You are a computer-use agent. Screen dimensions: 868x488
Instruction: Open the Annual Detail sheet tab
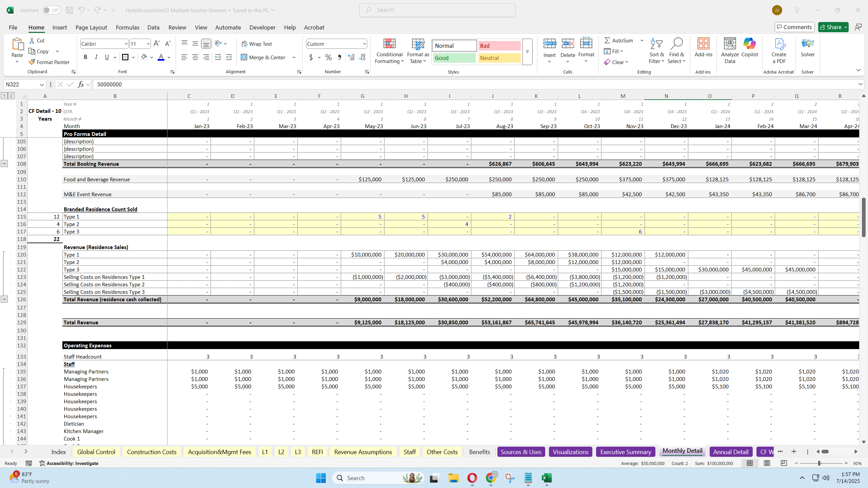click(730, 452)
